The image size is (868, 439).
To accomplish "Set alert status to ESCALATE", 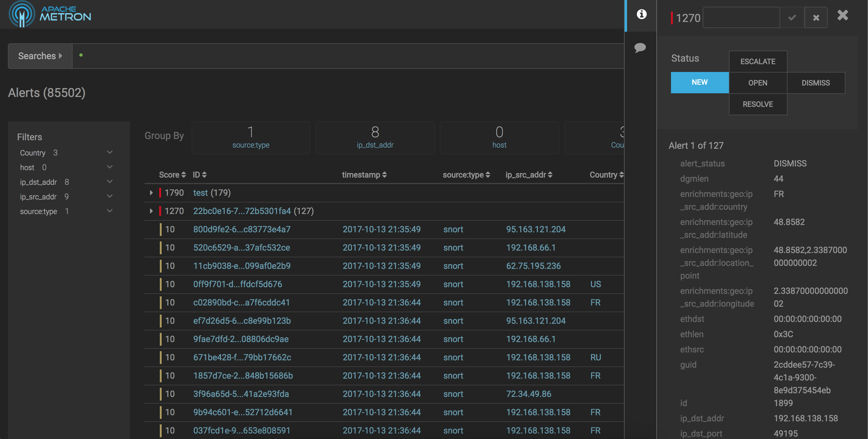I will pyautogui.click(x=758, y=62).
